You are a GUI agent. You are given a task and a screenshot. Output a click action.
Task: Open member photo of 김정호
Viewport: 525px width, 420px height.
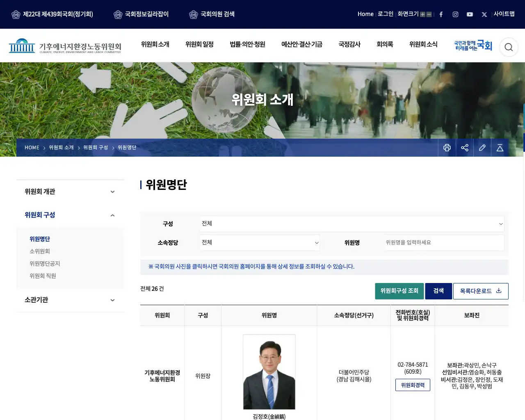(x=269, y=372)
